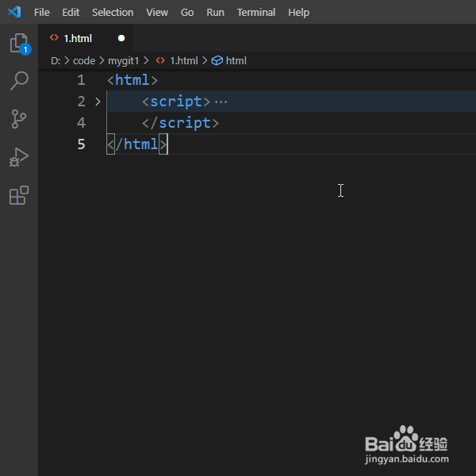Image resolution: width=476 pixels, height=476 pixels.
Task: Open the Explorer view in activity bar
Action: coord(19,44)
